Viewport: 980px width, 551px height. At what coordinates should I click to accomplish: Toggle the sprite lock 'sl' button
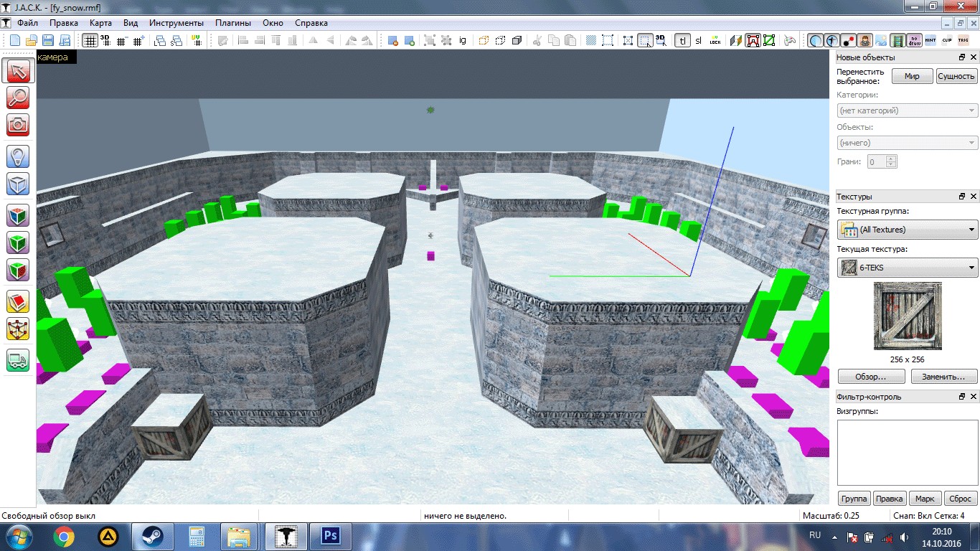[697, 41]
